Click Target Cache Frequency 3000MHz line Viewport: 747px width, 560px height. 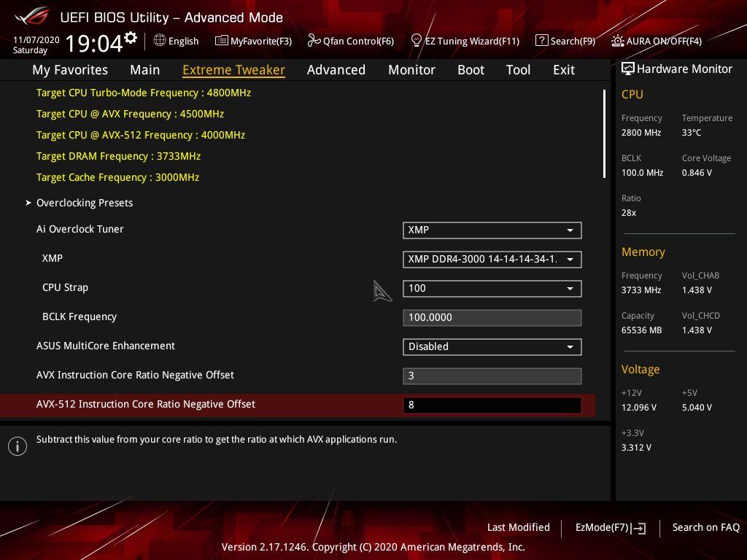[117, 178]
